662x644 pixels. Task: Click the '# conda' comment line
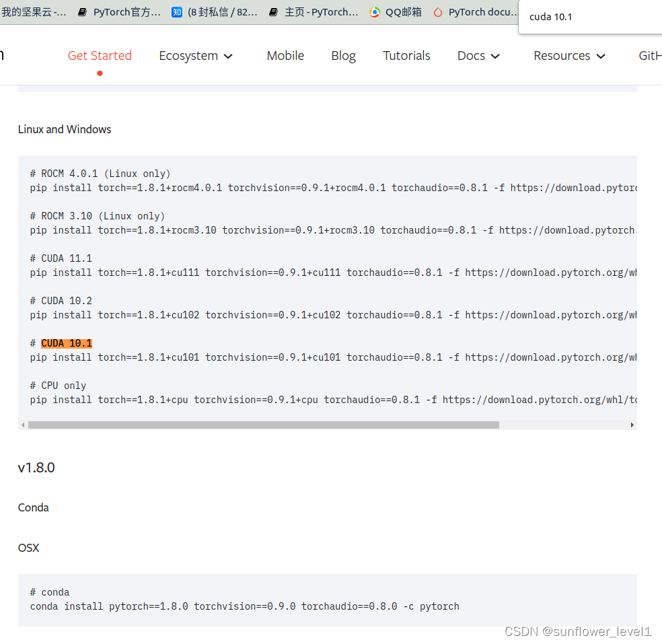pyautogui.click(x=49, y=592)
